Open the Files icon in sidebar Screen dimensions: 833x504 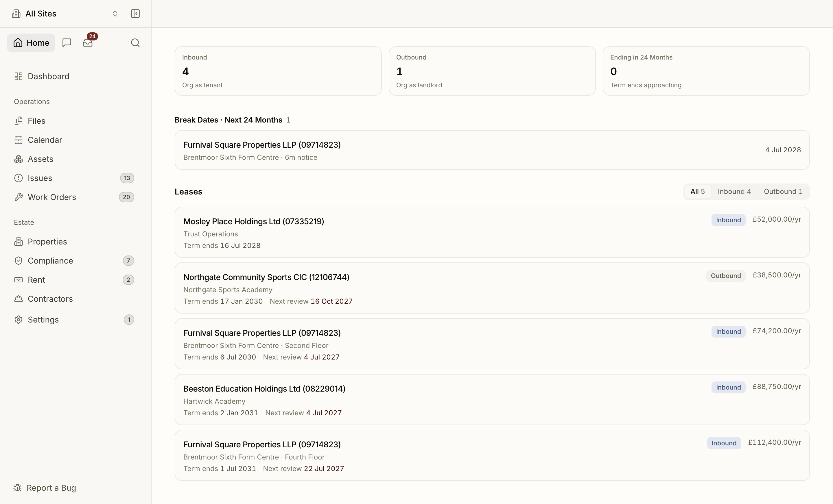tap(19, 121)
